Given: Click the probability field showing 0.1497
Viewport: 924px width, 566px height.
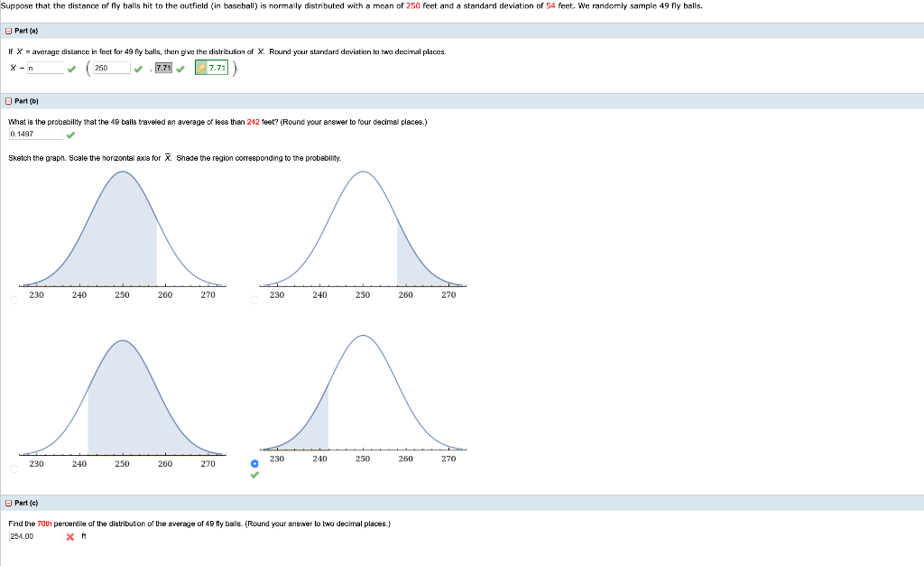Looking at the screenshot, I should pyautogui.click(x=34, y=134).
